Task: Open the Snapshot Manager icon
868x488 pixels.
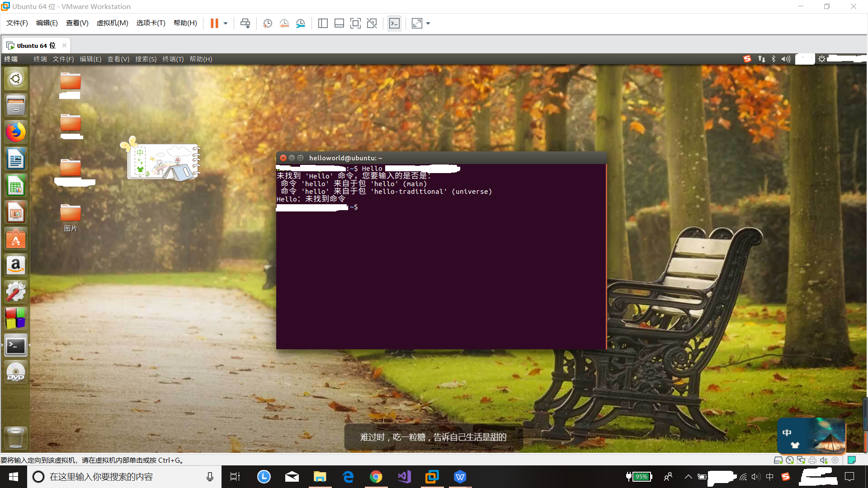Action: (301, 23)
